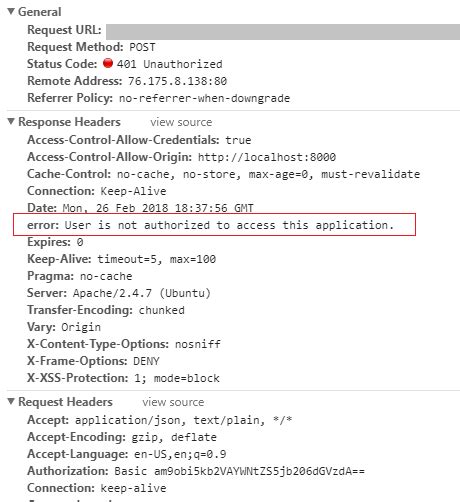Click the Referrer Policy value
Screen dimensions: 460x502
pyautogui.click(x=204, y=98)
